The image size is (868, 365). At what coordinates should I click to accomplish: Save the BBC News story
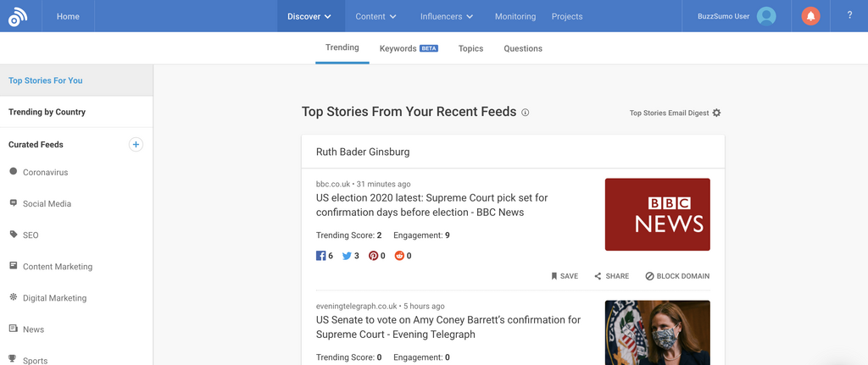click(565, 276)
